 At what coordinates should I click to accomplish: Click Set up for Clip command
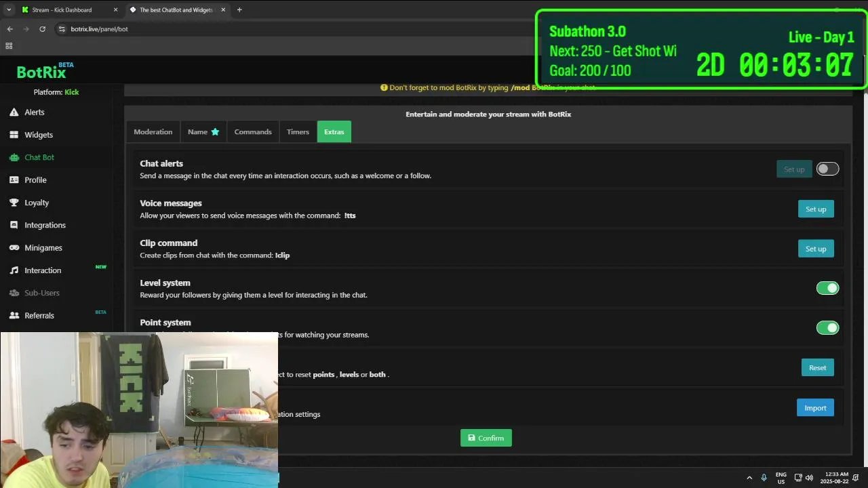tap(816, 249)
